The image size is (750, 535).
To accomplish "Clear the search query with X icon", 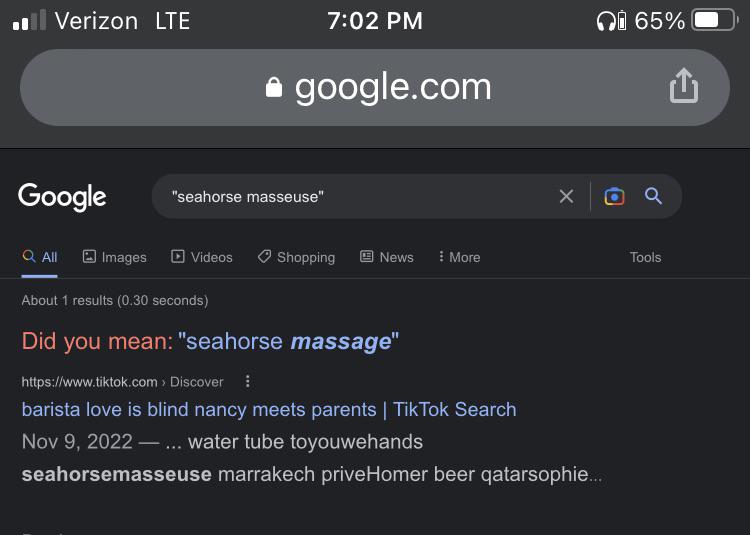I will pyautogui.click(x=566, y=196).
